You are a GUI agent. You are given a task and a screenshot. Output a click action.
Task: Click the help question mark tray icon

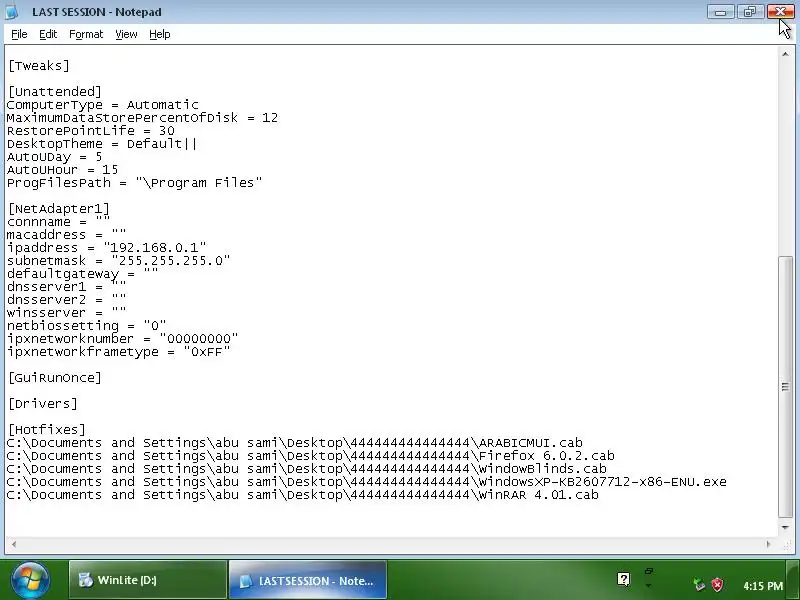623,579
